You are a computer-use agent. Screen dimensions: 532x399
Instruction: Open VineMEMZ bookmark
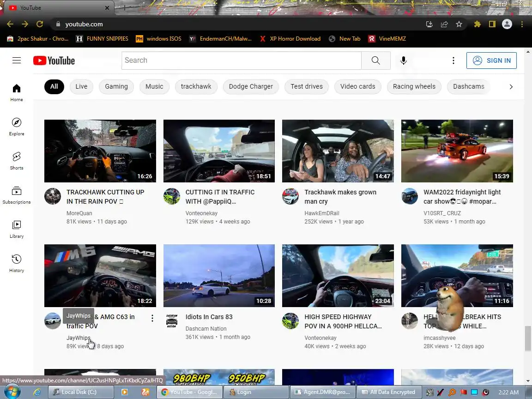[387, 39]
